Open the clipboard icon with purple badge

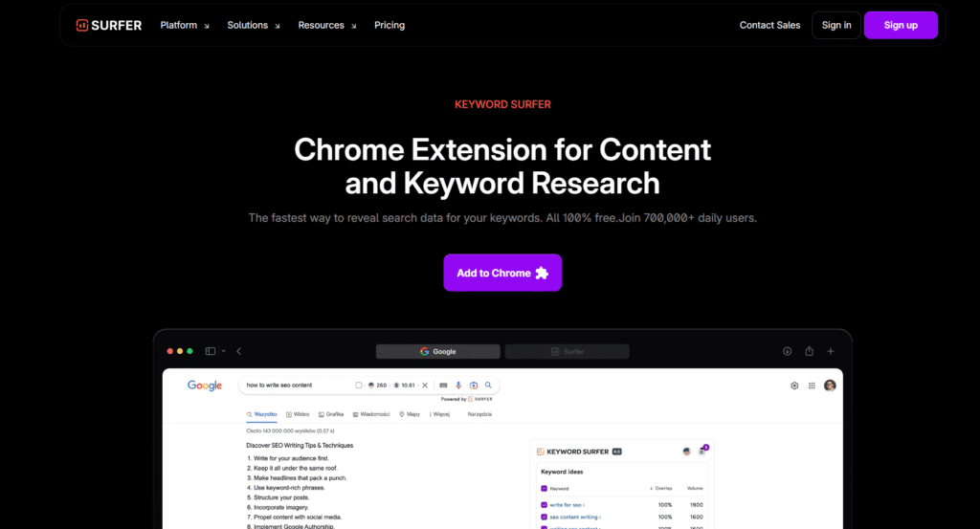point(702,451)
